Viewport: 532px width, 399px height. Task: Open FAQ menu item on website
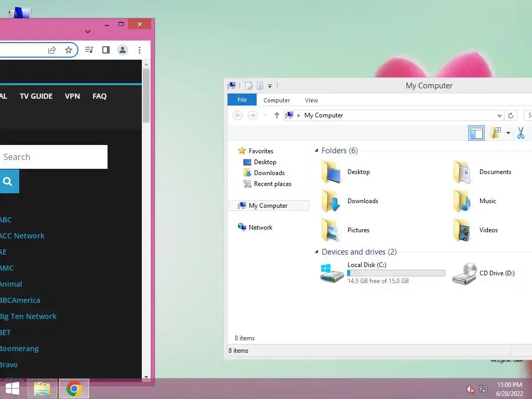tap(99, 96)
